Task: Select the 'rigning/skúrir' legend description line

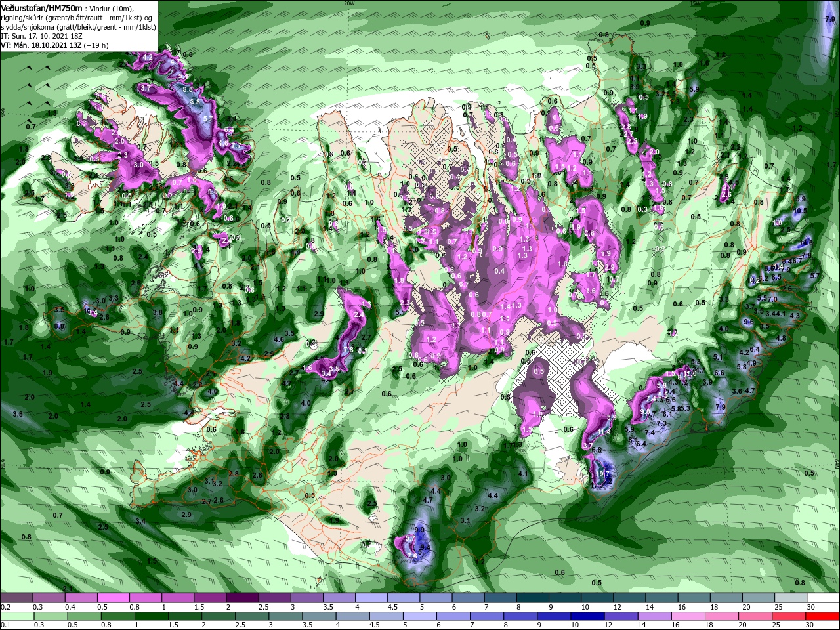Action: [x=77, y=18]
